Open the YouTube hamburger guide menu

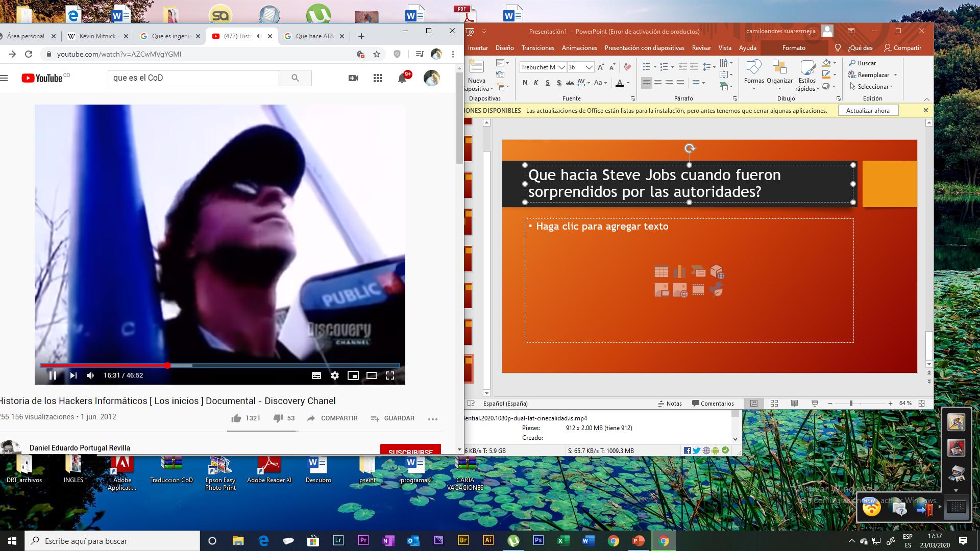pos(4,78)
